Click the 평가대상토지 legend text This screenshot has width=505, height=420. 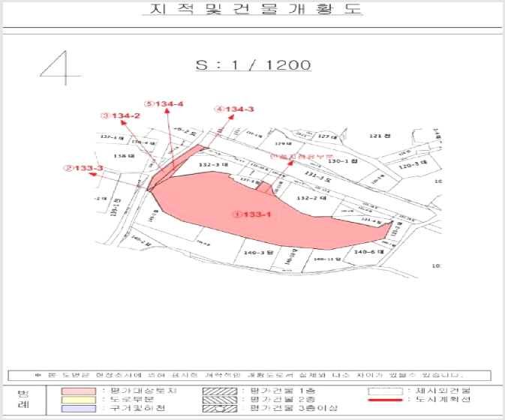click(143, 391)
